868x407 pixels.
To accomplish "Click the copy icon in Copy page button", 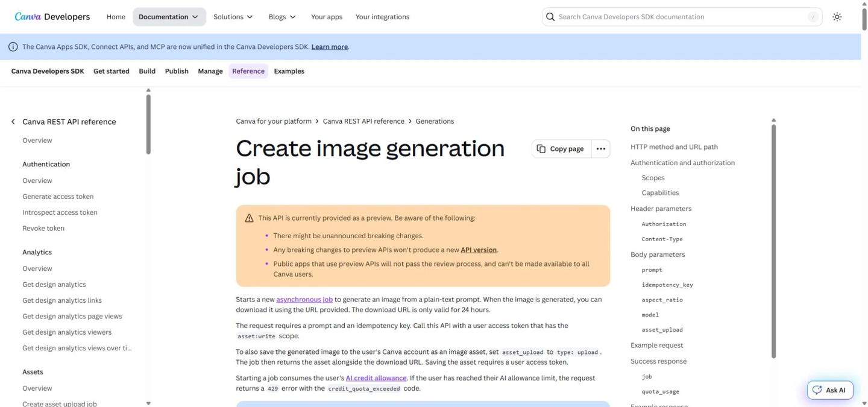I will [541, 149].
